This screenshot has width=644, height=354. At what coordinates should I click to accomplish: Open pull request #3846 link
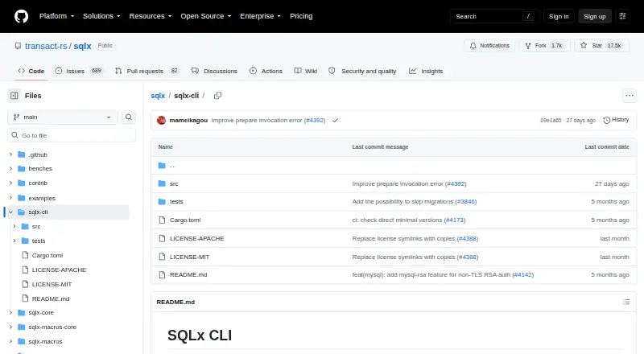[466, 202]
